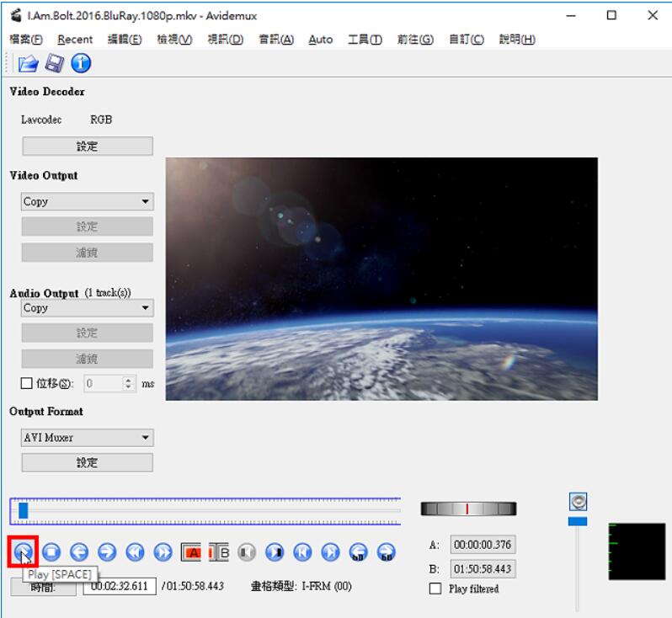Click the jog shuttle wheel control
The image size is (672, 618).
(x=468, y=509)
